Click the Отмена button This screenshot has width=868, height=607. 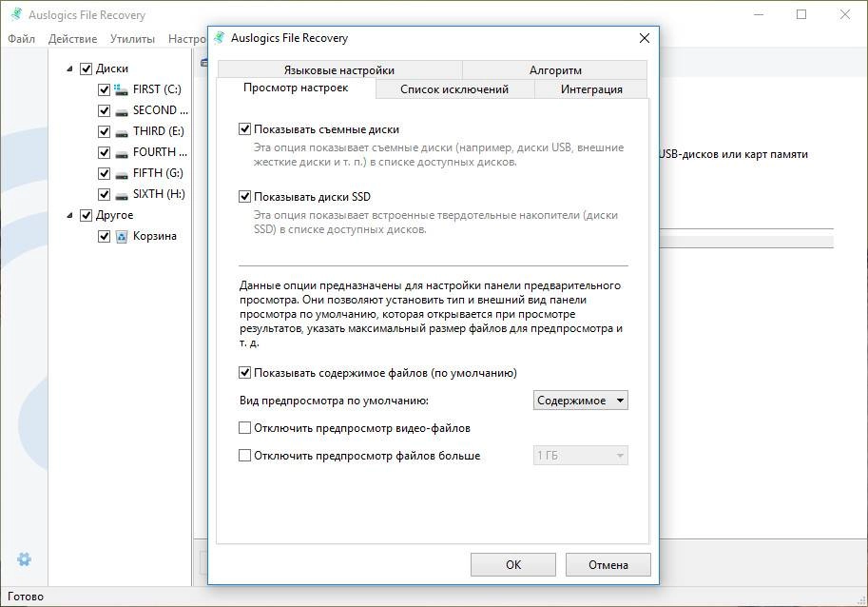[x=608, y=564]
